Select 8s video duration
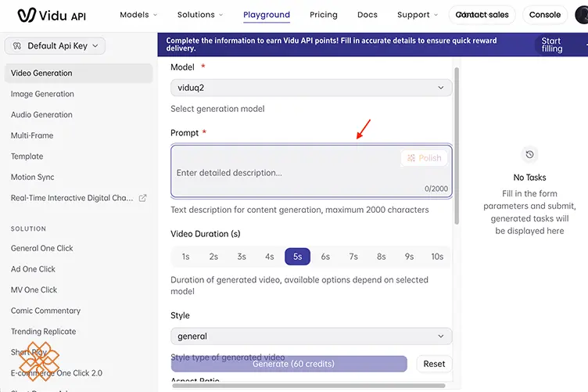The width and height of the screenshot is (588, 392). (382, 257)
